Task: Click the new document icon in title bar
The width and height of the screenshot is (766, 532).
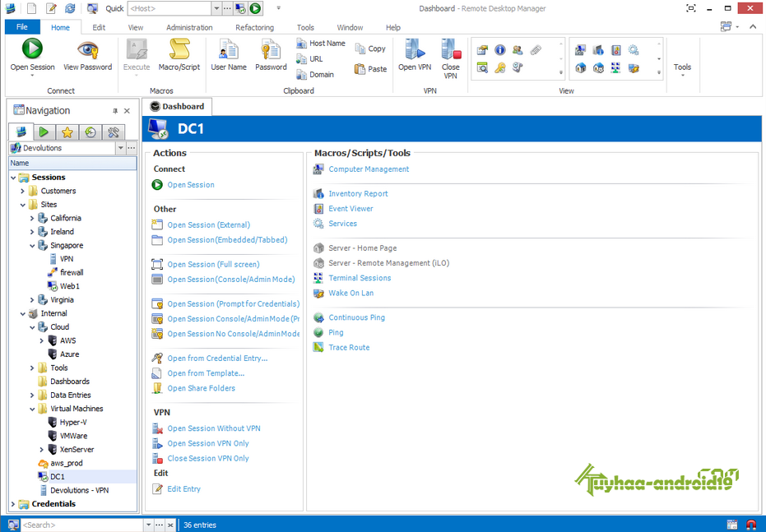Action: [32, 8]
